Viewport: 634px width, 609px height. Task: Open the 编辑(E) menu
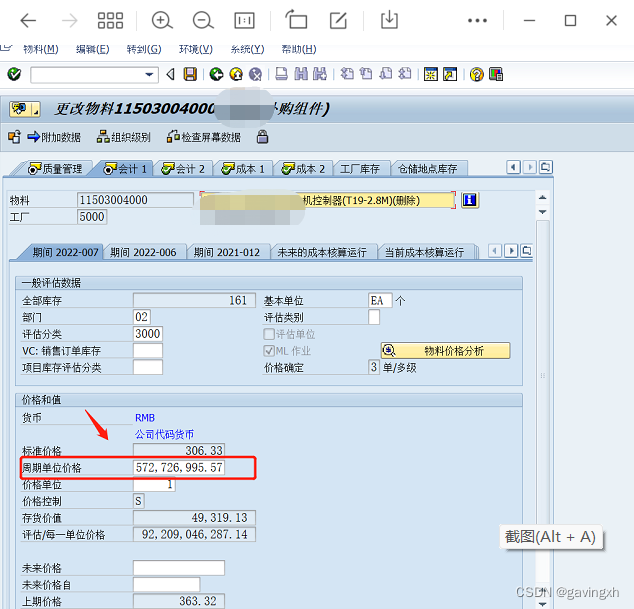(93, 49)
